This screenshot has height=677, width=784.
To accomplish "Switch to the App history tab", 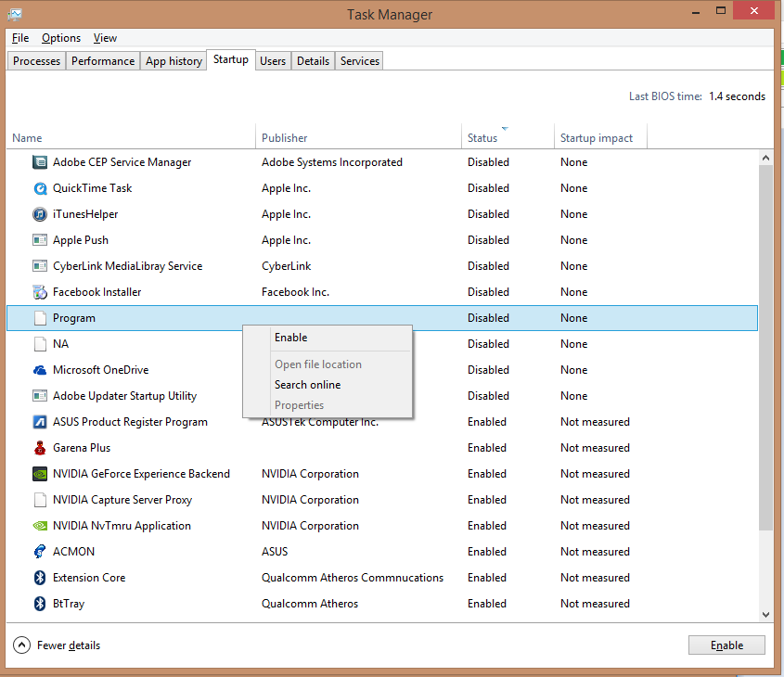I will click(x=174, y=61).
